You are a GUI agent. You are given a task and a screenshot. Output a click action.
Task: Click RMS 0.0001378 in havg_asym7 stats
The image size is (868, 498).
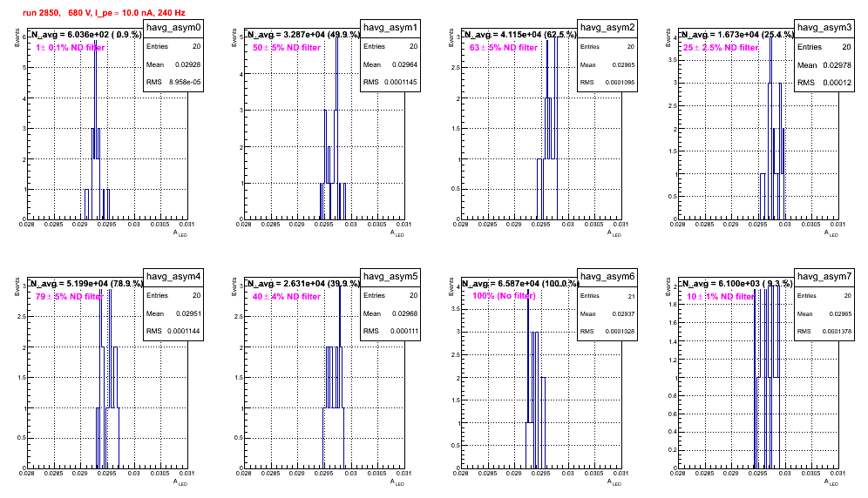824,331
